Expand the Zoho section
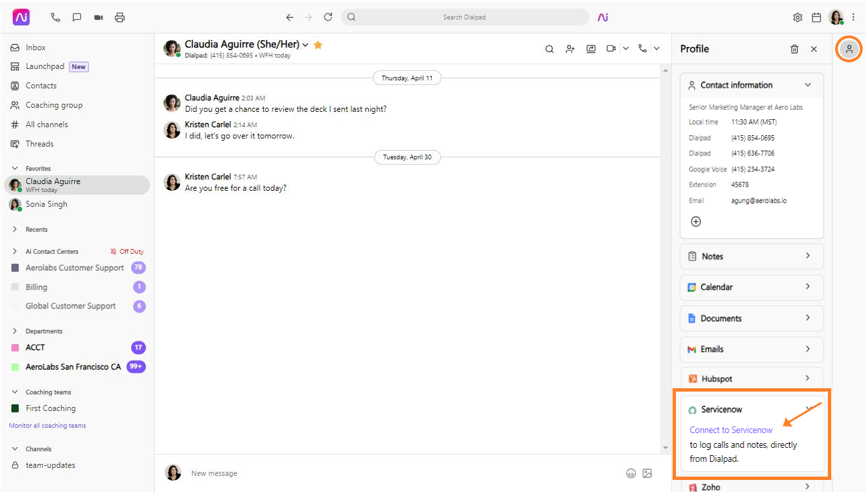Screen dimensions: 868x492 click(x=752, y=487)
